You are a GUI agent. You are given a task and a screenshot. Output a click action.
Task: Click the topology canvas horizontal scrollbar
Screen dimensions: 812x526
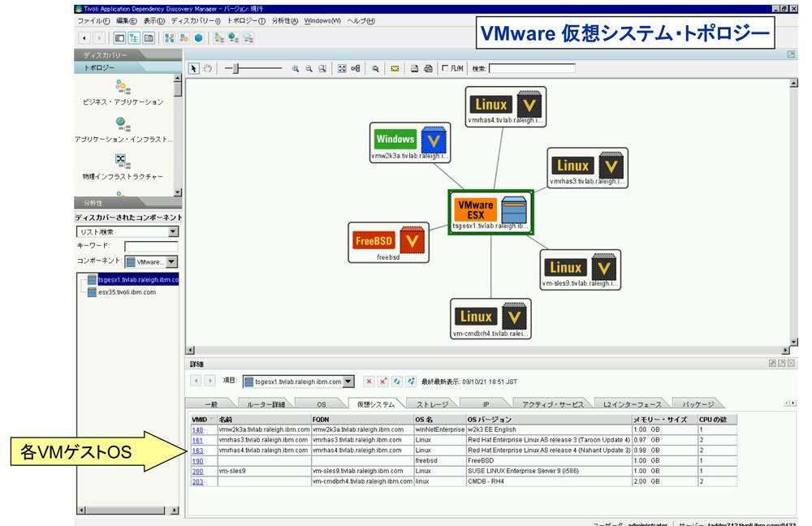click(488, 351)
